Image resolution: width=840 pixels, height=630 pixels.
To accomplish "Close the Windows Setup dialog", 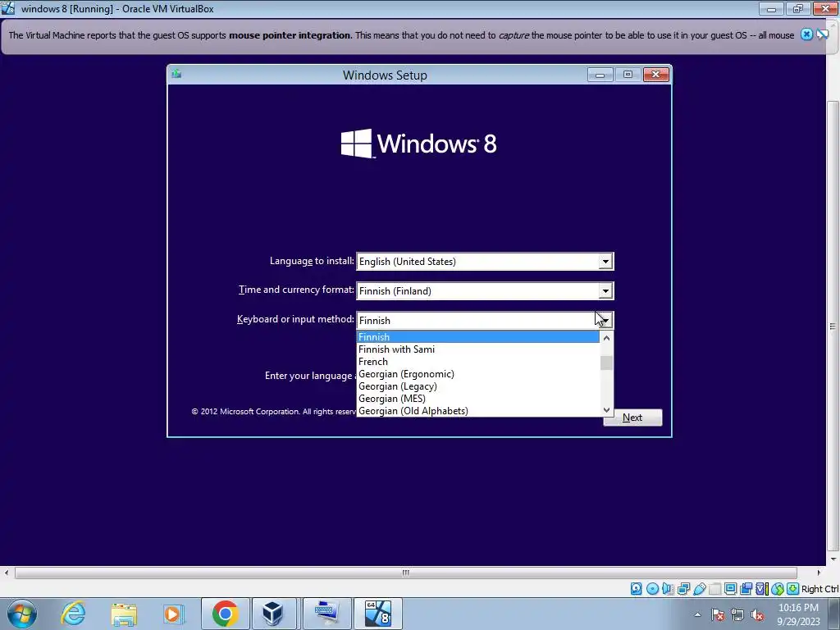I will tap(655, 75).
